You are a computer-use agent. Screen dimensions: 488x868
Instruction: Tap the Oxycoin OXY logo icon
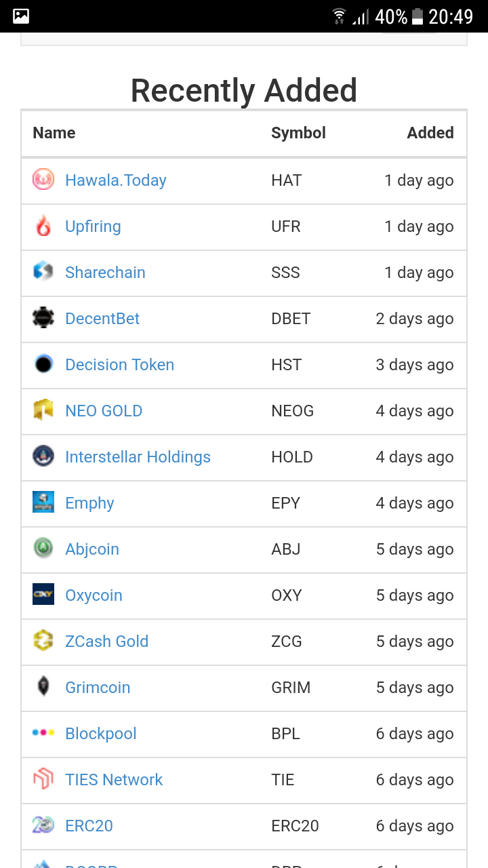coord(43,595)
